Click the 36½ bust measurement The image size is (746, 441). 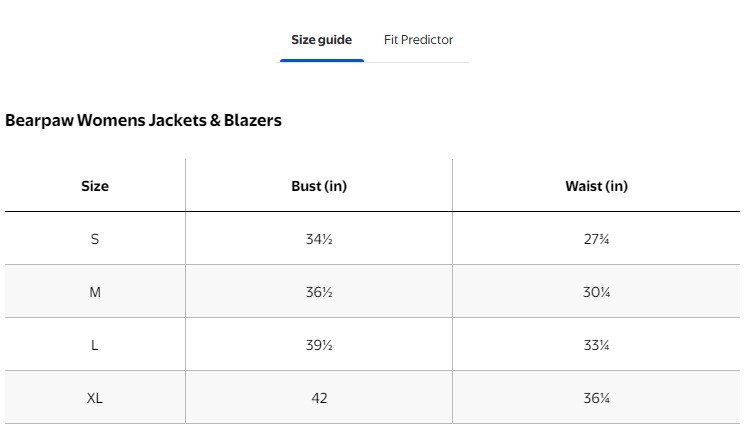coord(319,292)
